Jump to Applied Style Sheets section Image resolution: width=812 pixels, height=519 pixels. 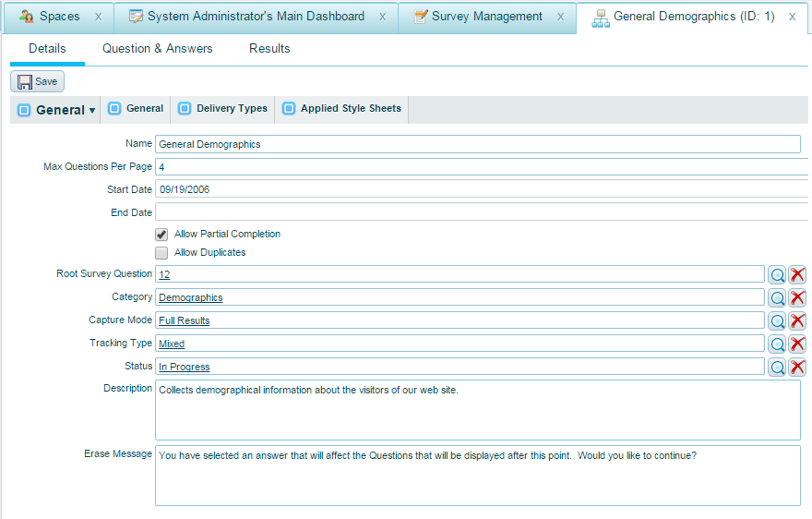point(341,109)
